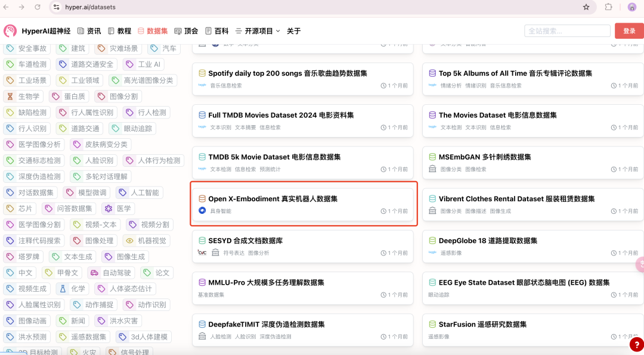Open the browser profile avatar
Viewport: 644px width, 355px height.
click(x=631, y=7)
